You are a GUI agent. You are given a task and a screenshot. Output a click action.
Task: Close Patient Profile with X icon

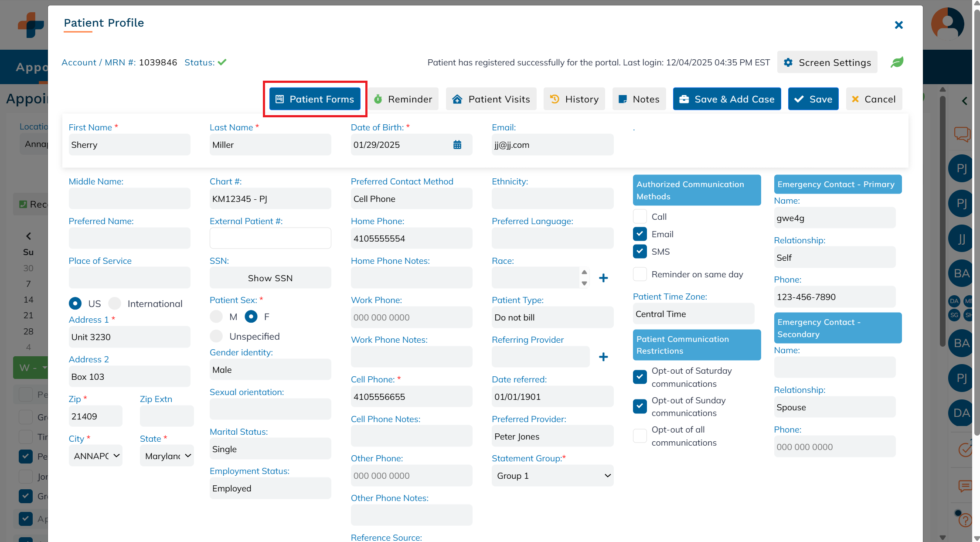point(898,25)
